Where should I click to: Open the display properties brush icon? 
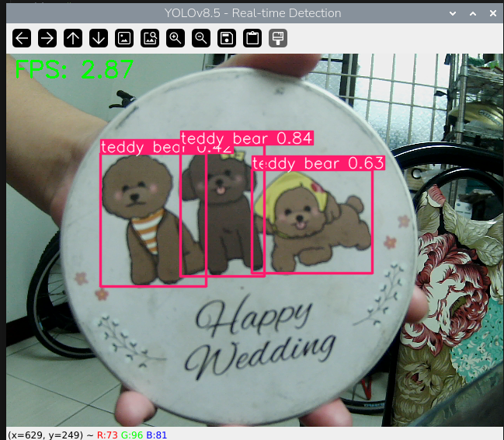[278, 38]
